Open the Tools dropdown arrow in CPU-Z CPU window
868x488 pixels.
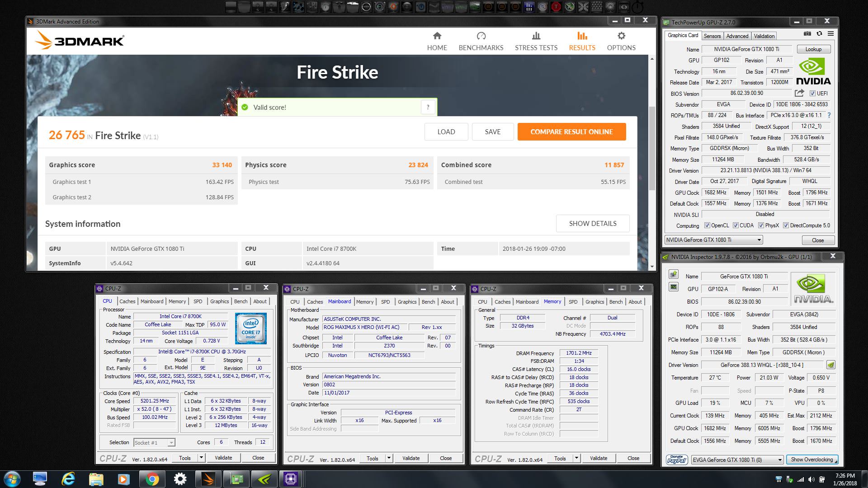coord(201,458)
